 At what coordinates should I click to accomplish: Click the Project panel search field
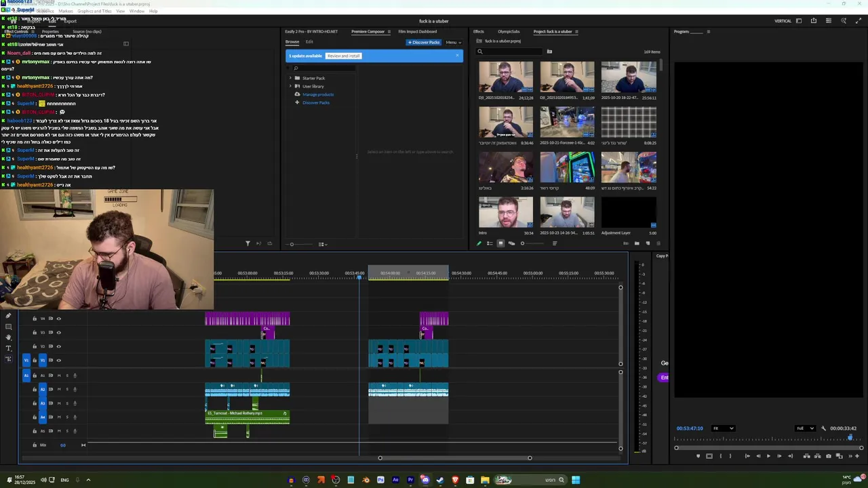pyautogui.click(x=509, y=52)
